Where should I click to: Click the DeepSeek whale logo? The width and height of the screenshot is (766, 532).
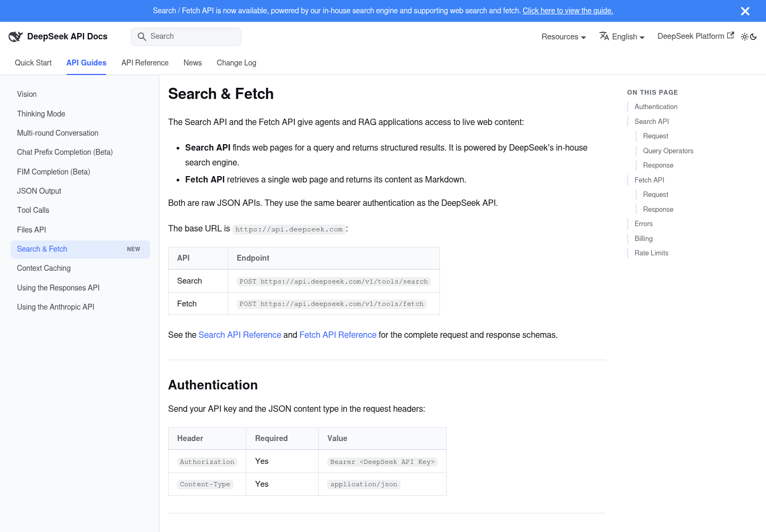click(x=15, y=36)
